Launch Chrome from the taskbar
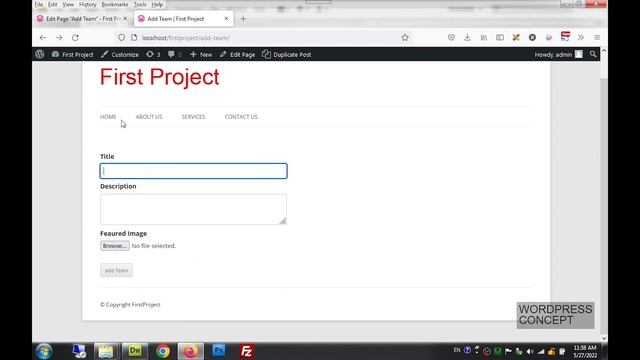Image resolution: width=640 pixels, height=360 pixels. tap(162, 351)
